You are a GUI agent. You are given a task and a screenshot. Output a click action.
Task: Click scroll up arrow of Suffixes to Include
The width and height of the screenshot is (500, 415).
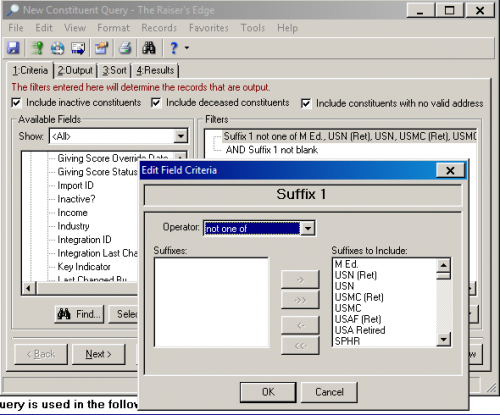click(443, 265)
